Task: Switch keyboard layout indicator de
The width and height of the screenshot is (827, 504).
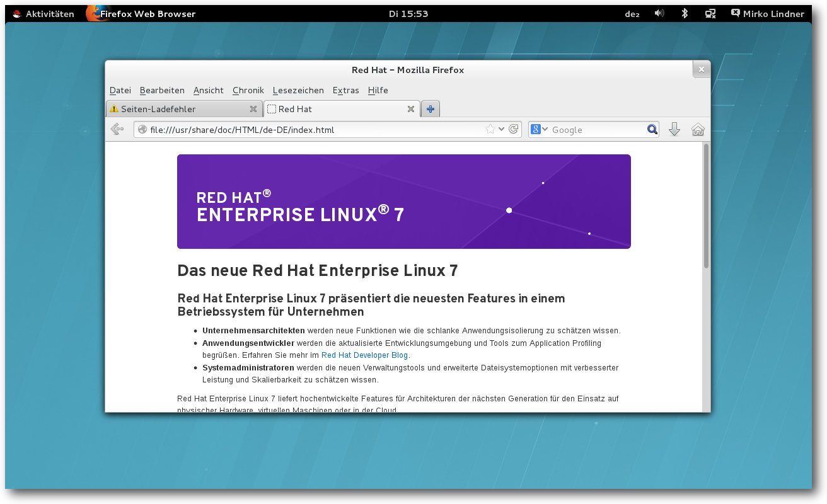Action: [x=632, y=14]
